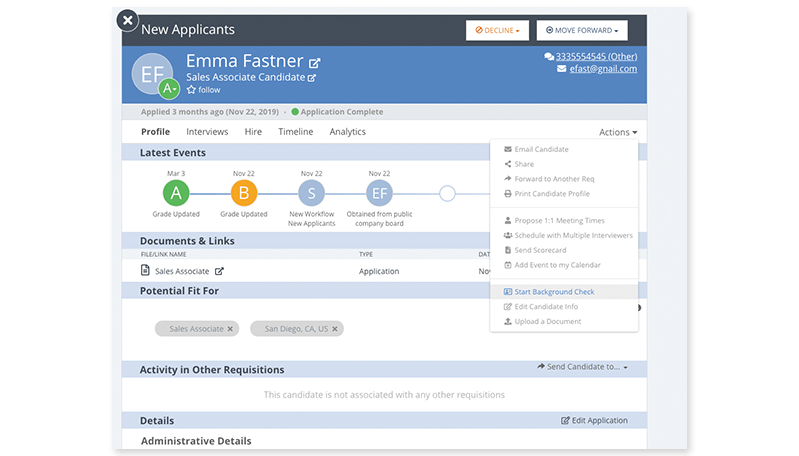Viewport: 799px width, 456px height.
Task: Click the chat bubble icon beside phone number
Action: (x=549, y=57)
